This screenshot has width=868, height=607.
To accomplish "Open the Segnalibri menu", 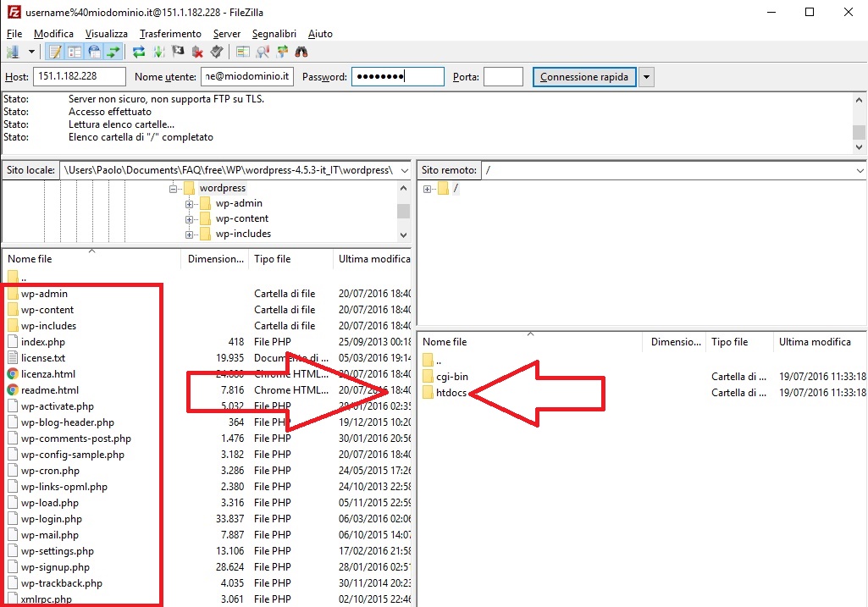I will point(274,34).
